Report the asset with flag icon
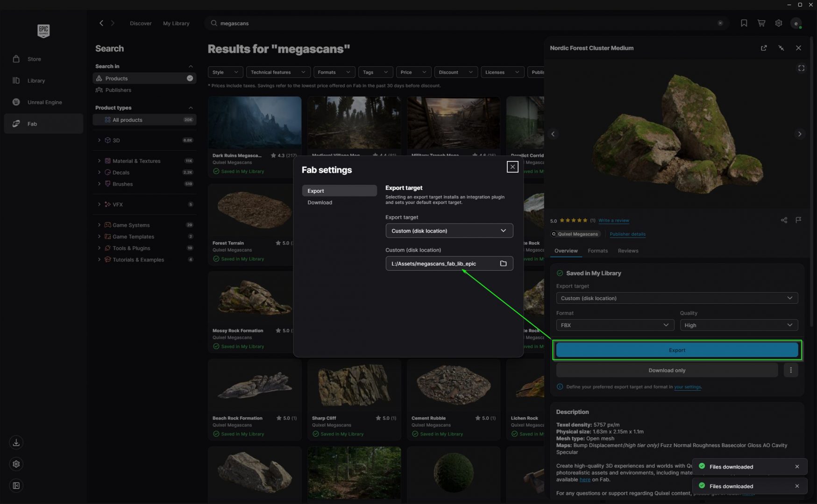 [798, 220]
